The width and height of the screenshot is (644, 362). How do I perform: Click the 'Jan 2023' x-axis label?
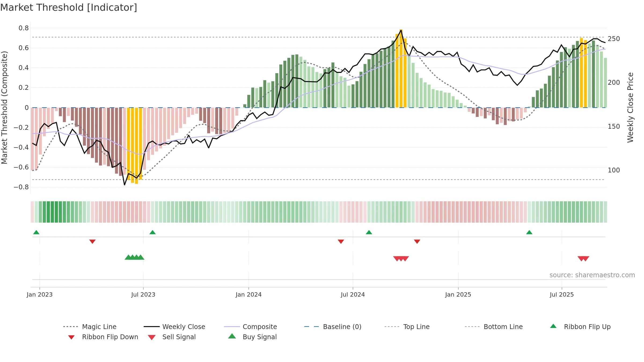tap(40, 294)
